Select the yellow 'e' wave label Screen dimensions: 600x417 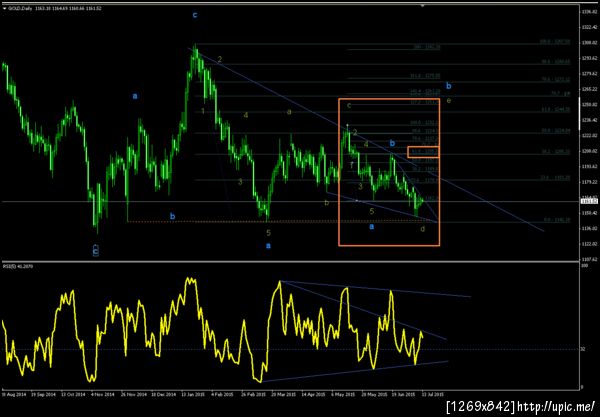pos(449,101)
